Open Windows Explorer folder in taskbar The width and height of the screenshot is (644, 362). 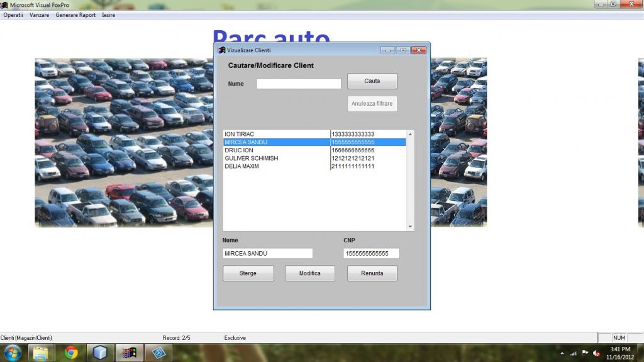[42, 353]
